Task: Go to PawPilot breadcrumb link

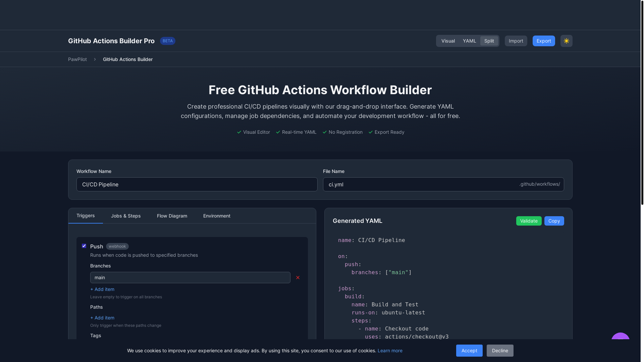Action: pos(77,59)
